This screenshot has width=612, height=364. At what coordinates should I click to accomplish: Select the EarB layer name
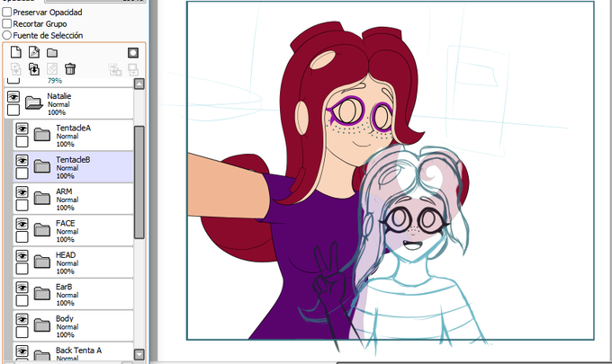[64, 287]
